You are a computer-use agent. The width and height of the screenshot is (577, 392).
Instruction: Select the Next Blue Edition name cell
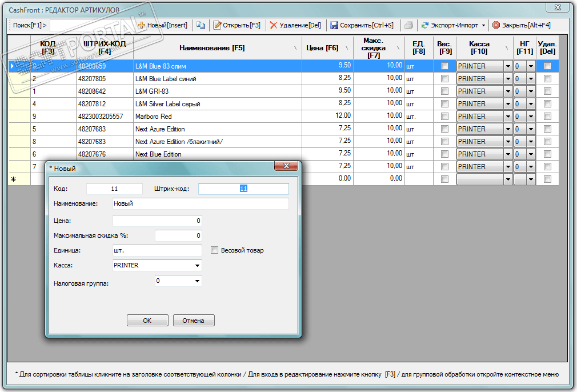(218, 154)
